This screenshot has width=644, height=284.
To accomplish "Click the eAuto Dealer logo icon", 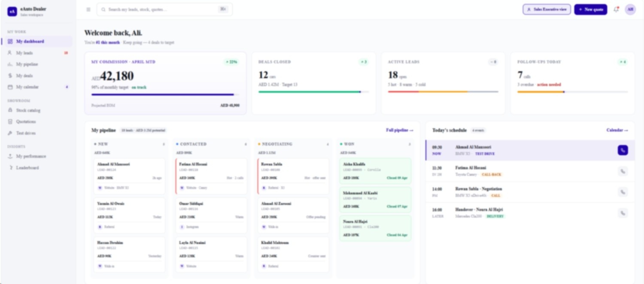I will coord(12,12).
